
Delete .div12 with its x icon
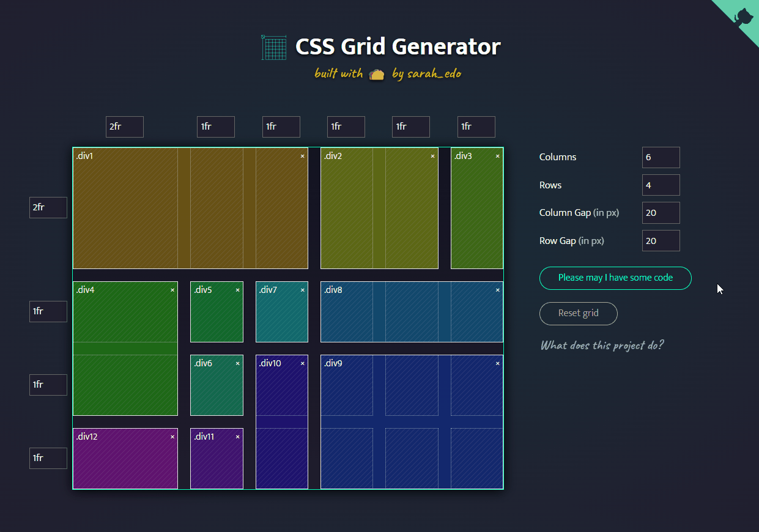[172, 437]
